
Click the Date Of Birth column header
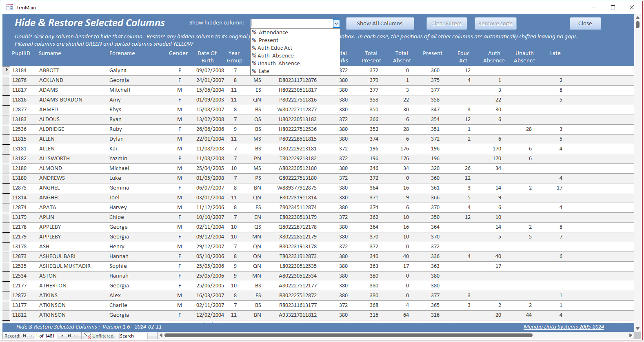point(207,57)
